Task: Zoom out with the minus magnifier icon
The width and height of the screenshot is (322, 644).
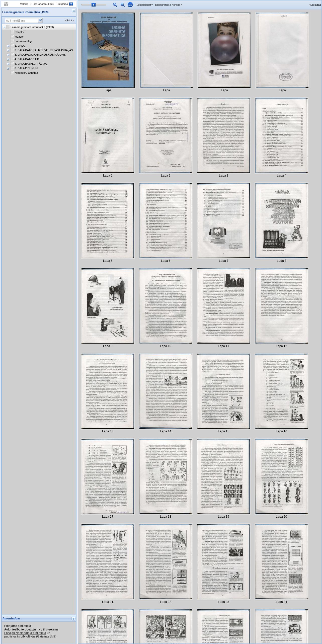Action: (x=115, y=5)
